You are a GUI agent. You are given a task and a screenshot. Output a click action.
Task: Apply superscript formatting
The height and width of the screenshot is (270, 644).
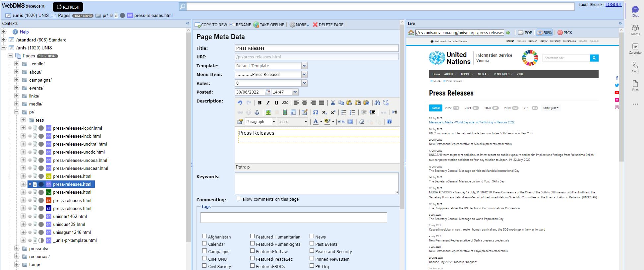[333, 112]
